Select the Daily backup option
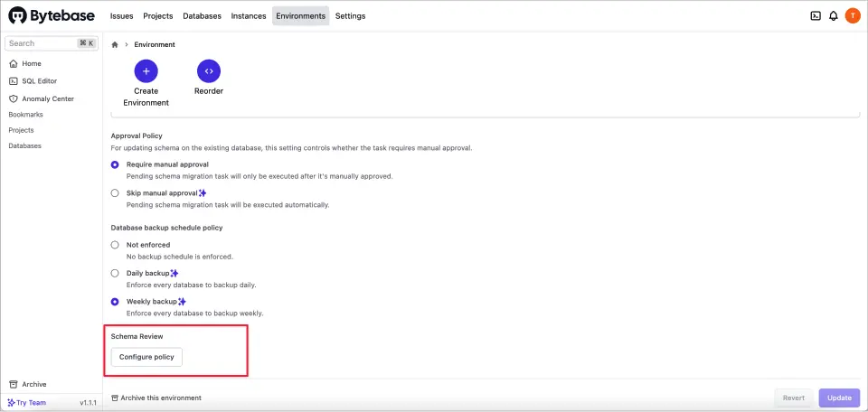This screenshot has width=868, height=412. [115, 273]
